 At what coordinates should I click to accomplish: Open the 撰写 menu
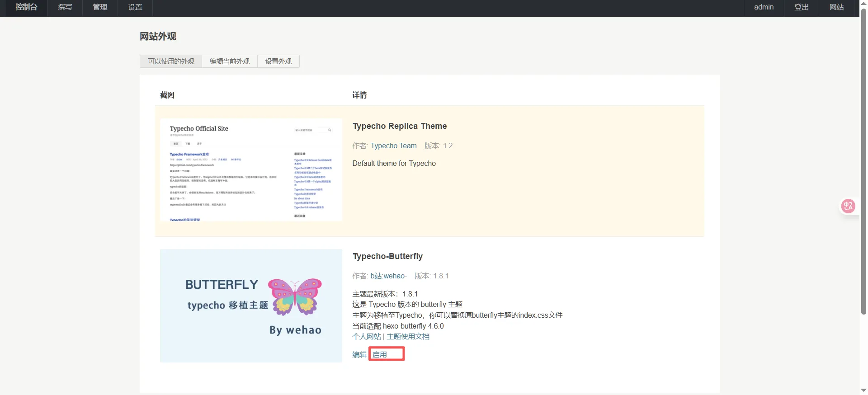65,7
